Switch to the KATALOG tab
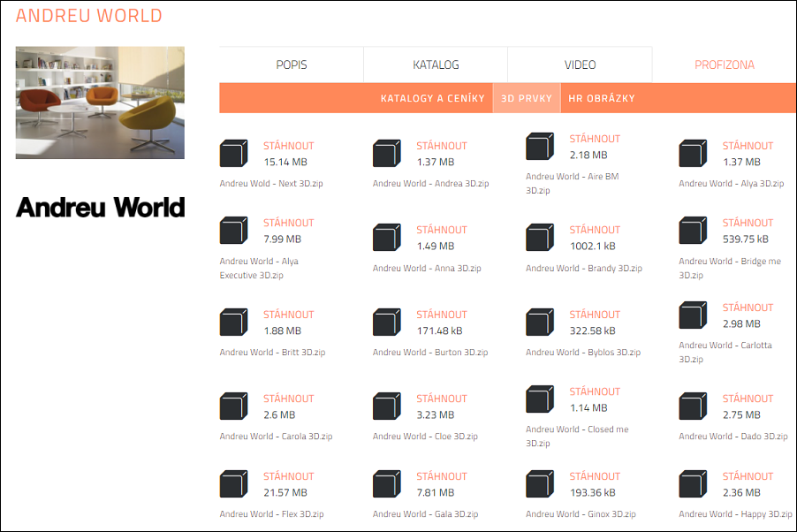797x532 pixels. click(436, 65)
